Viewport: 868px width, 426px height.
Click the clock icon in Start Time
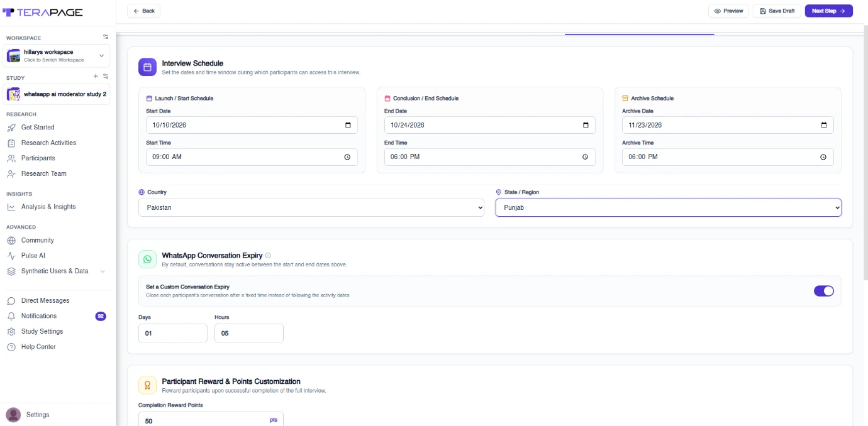point(347,157)
